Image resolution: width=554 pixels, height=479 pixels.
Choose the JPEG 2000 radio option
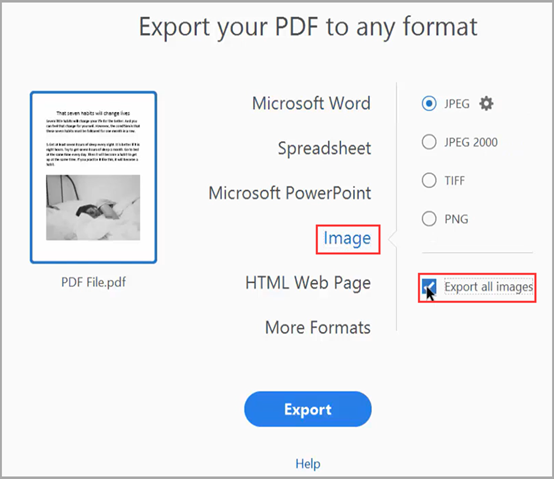click(429, 142)
